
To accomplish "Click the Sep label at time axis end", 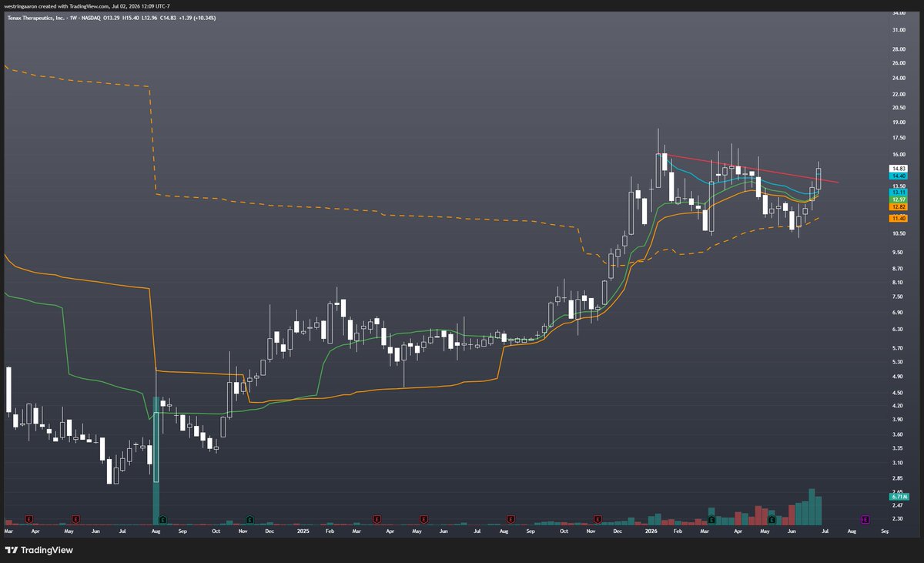I will click(x=885, y=531).
